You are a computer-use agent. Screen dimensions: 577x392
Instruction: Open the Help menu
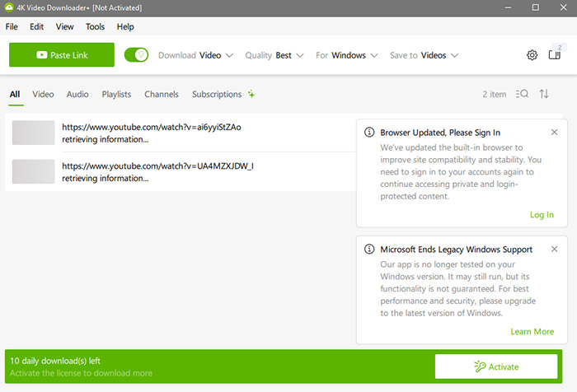[125, 27]
